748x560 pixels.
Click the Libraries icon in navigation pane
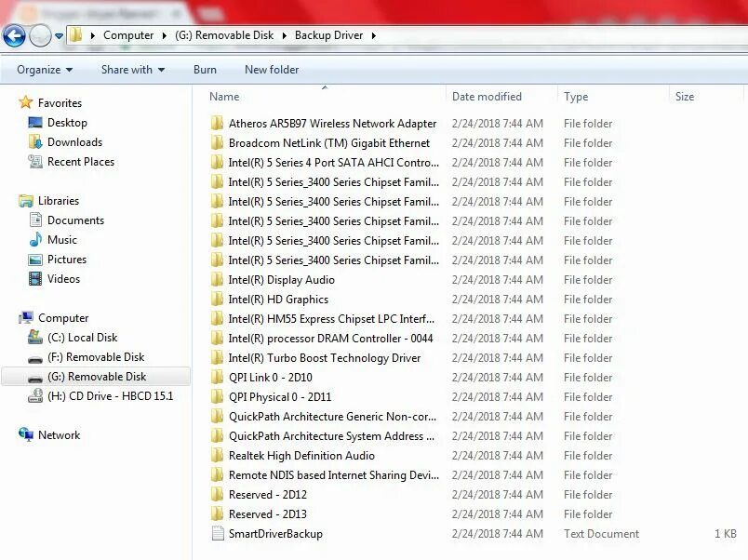[26, 201]
